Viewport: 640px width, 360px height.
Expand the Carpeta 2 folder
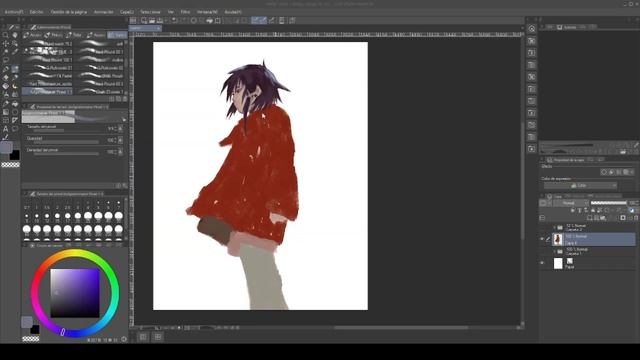(554, 227)
